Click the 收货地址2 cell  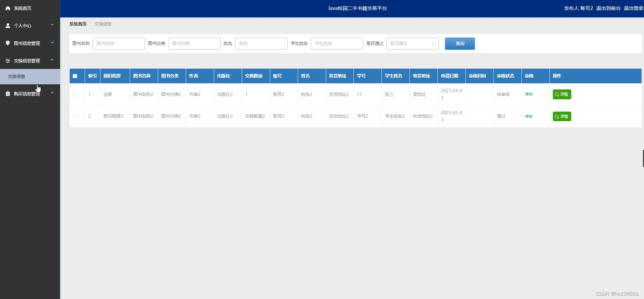423,116
